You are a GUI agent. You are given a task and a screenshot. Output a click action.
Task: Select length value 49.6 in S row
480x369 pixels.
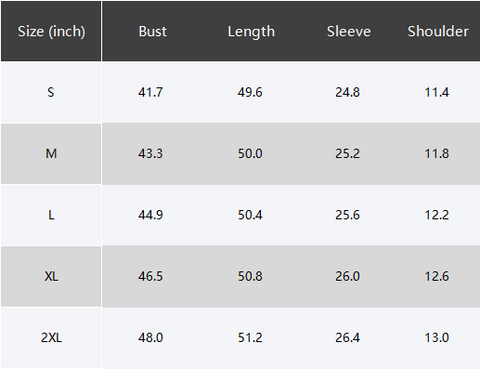click(250, 92)
